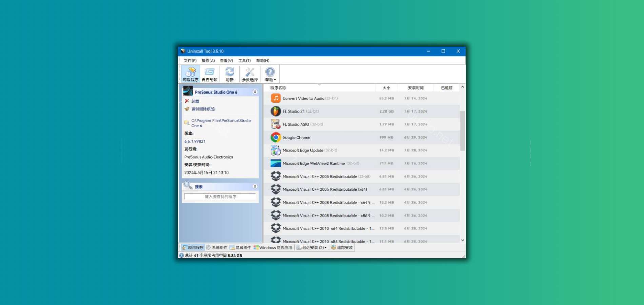Click the info icon in the status bar
The height and width of the screenshot is (305, 644).
(181, 255)
